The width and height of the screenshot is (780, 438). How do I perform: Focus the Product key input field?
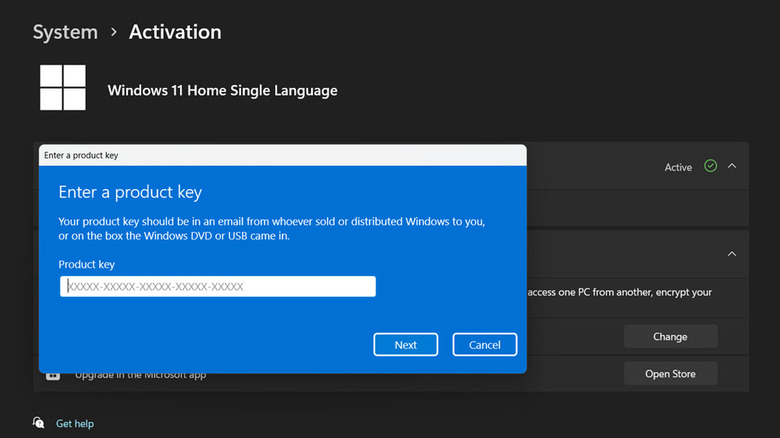click(218, 286)
